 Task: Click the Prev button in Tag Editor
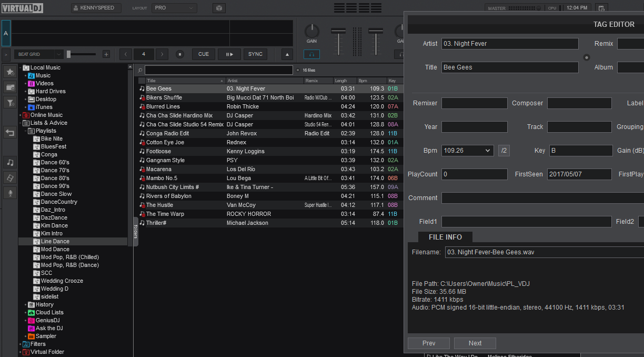(429, 343)
